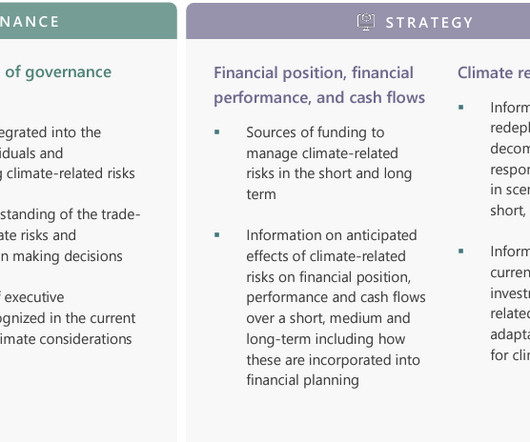
Task: Click text 'standing of the trade-'
Action: click(70, 215)
